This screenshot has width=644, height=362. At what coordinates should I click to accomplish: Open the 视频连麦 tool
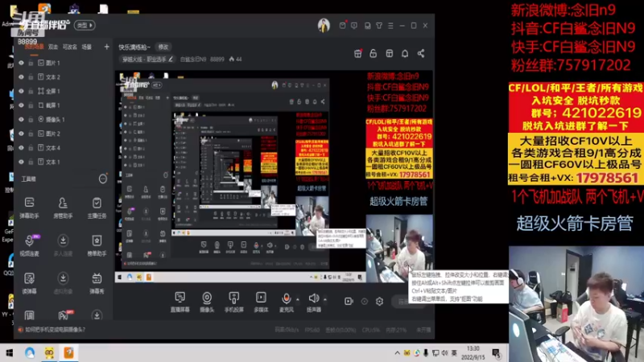pyautogui.click(x=29, y=245)
